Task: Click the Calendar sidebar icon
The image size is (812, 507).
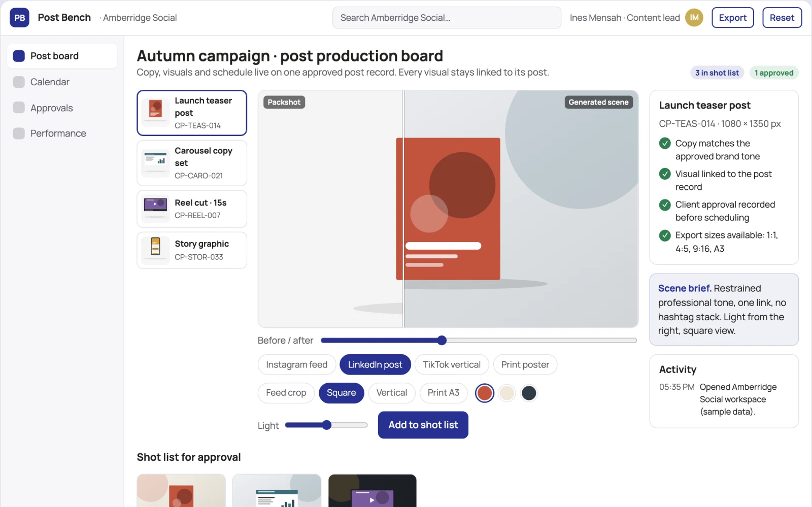Action: [x=19, y=82]
